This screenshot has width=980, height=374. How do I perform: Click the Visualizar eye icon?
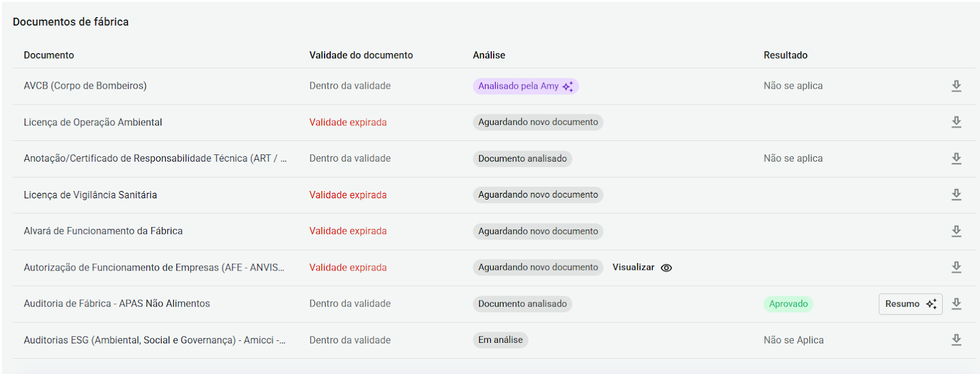666,267
